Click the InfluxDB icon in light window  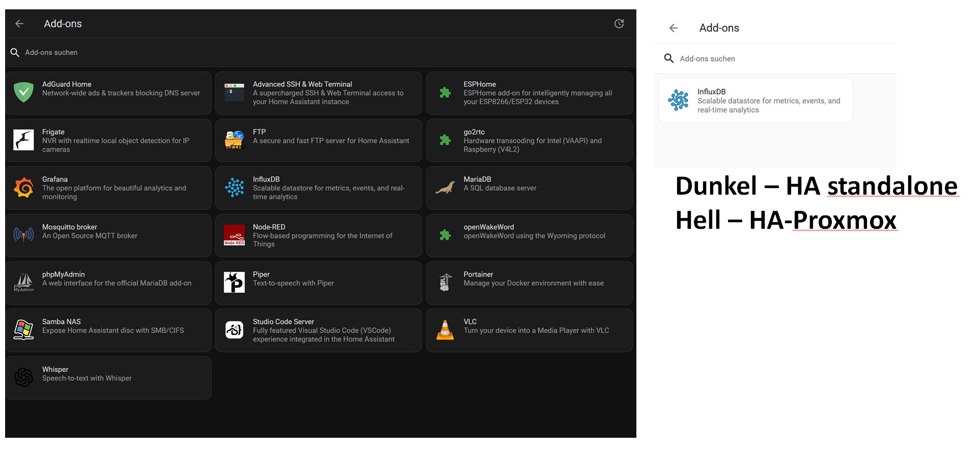pos(678,100)
